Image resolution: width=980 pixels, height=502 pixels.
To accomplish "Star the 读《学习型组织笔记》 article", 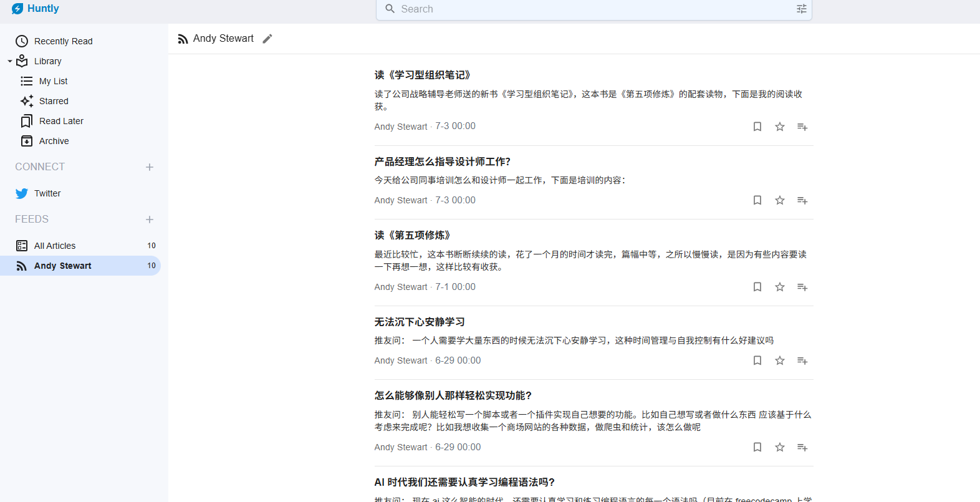I will click(780, 127).
